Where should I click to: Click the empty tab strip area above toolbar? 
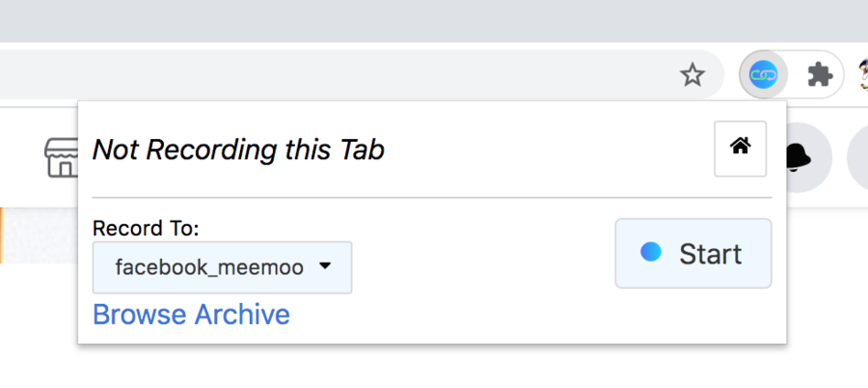click(434, 20)
